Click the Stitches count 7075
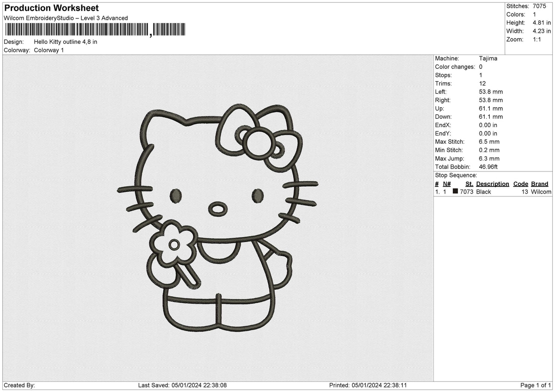Viewport: 555px width, 392px height. (539, 6)
